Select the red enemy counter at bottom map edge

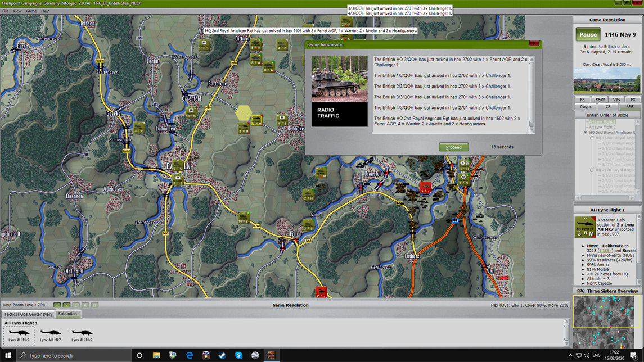point(321,292)
